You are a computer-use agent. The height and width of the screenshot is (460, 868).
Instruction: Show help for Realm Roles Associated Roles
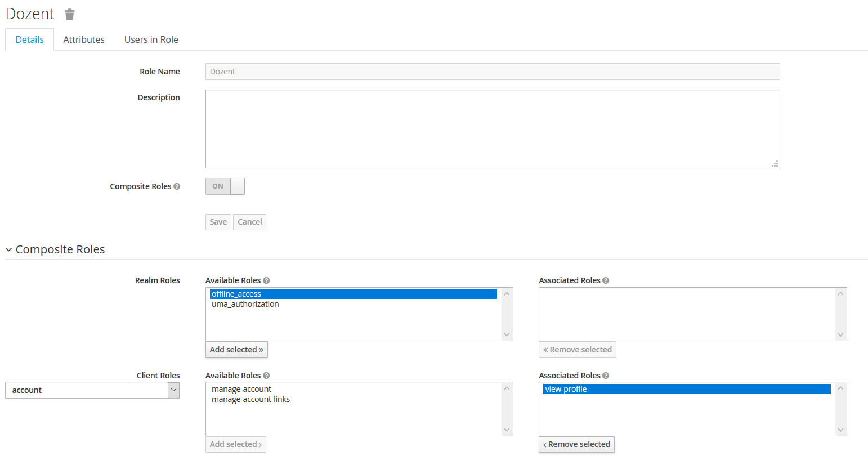click(606, 280)
